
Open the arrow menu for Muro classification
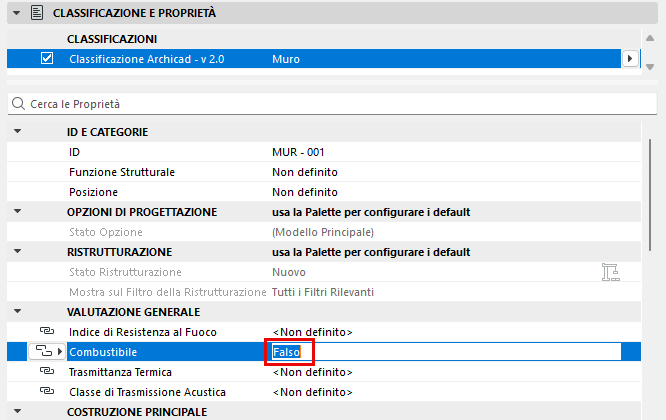tap(630, 59)
